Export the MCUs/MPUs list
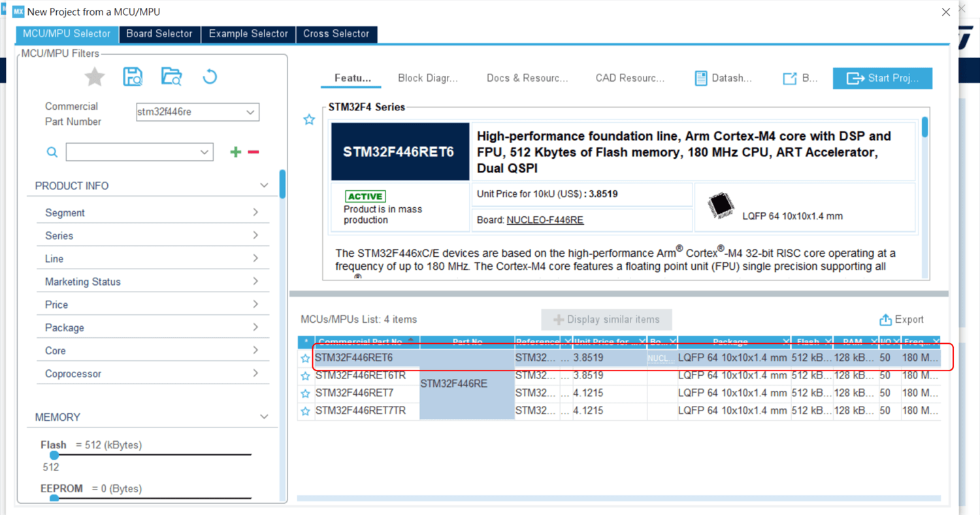The image size is (980, 515). click(x=902, y=320)
